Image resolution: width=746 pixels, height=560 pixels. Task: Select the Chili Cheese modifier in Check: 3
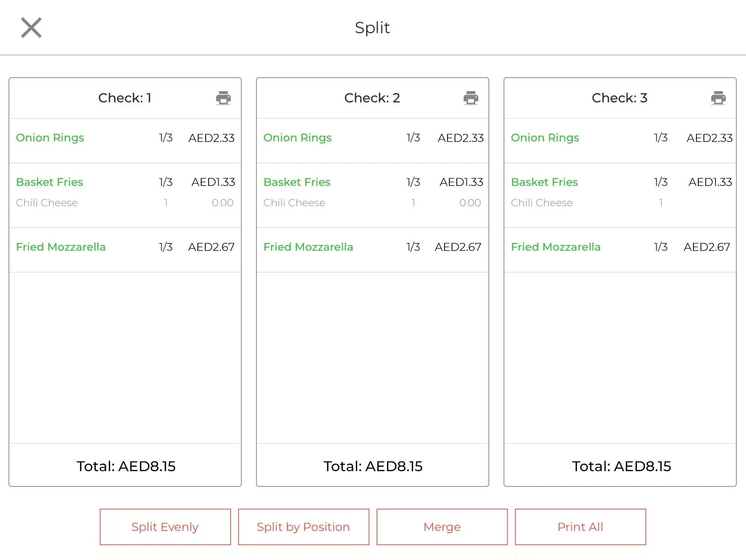coord(542,203)
